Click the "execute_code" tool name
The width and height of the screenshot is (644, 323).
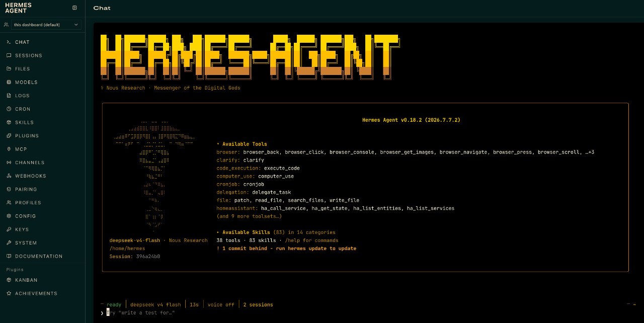(282, 168)
